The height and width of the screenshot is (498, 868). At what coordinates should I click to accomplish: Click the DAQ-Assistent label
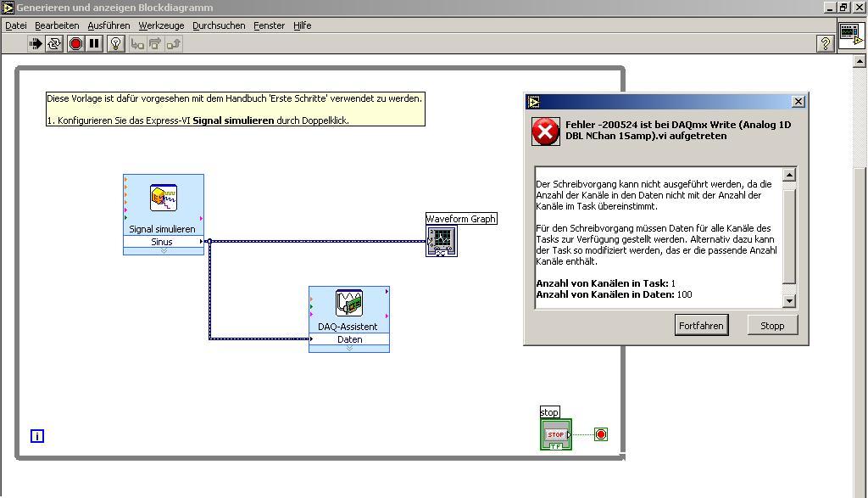pos(348,327)
